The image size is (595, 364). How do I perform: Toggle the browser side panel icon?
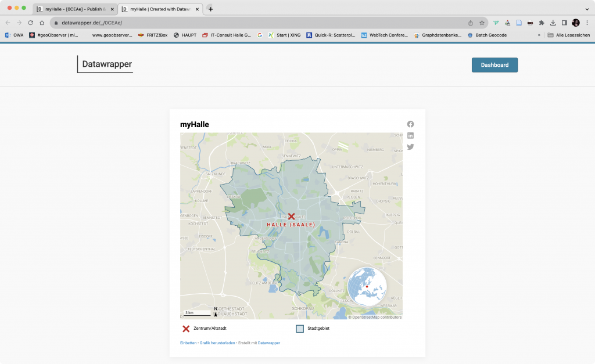(x=564, y=23)
